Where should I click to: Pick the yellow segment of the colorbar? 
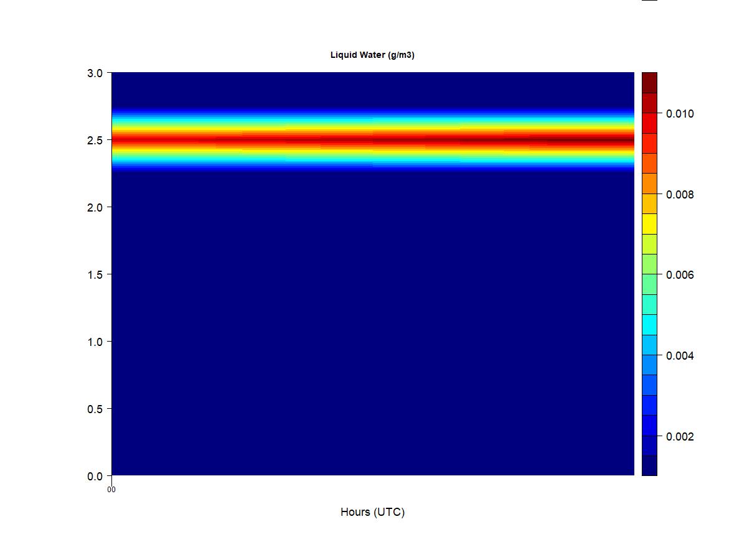[x=649, y=224]
